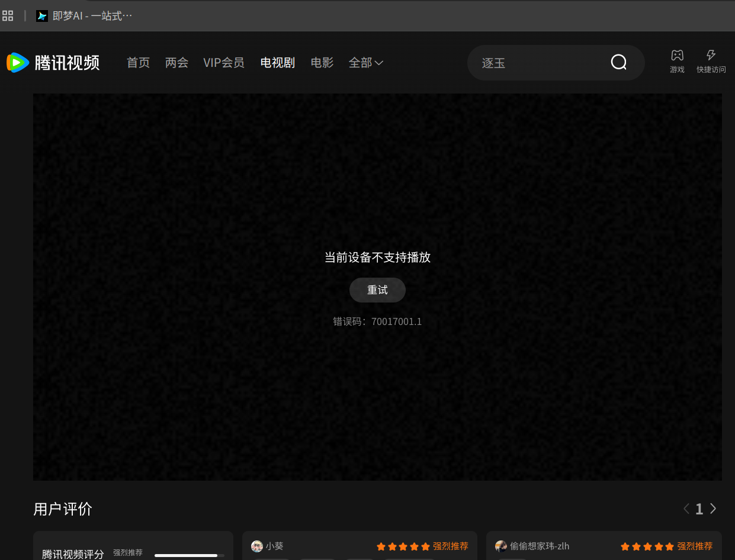The width and height of the screenshot is (735, 560).
Task: Click the reviewer name 小葵
Action: pyautogui.click(x=275, y=546)
